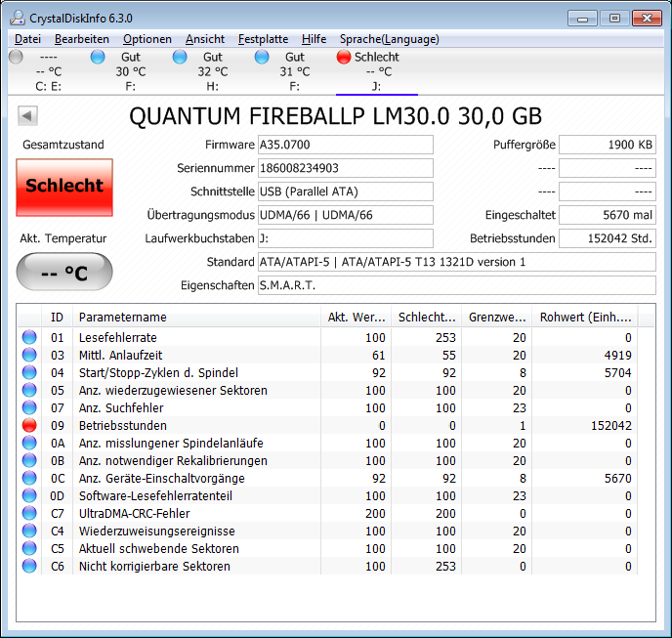Select the UltraDMA-CRC-Fehler parameter name

tap(134, 514)
